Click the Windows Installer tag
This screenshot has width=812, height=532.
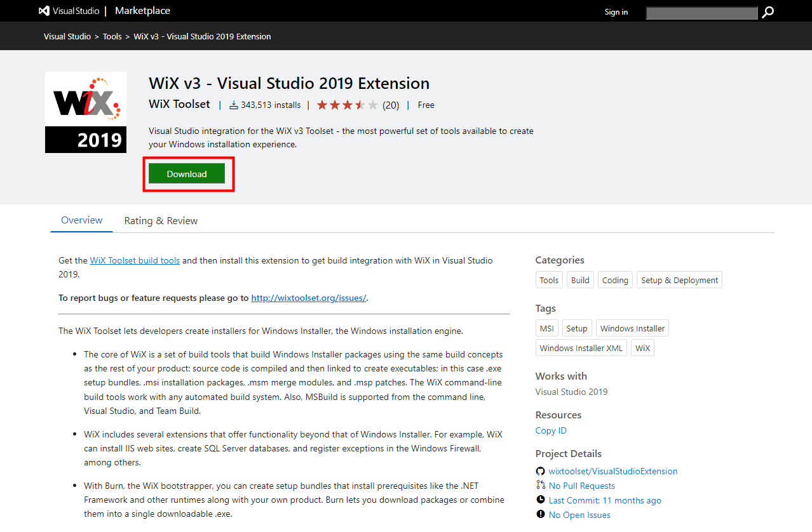633,328
